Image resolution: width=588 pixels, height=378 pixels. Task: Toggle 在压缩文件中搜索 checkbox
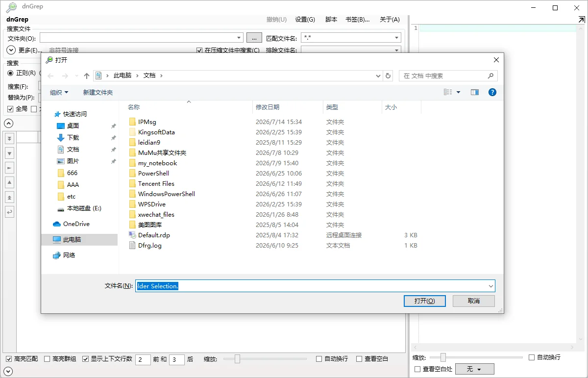pyautogui.click(x=199, y=50)
